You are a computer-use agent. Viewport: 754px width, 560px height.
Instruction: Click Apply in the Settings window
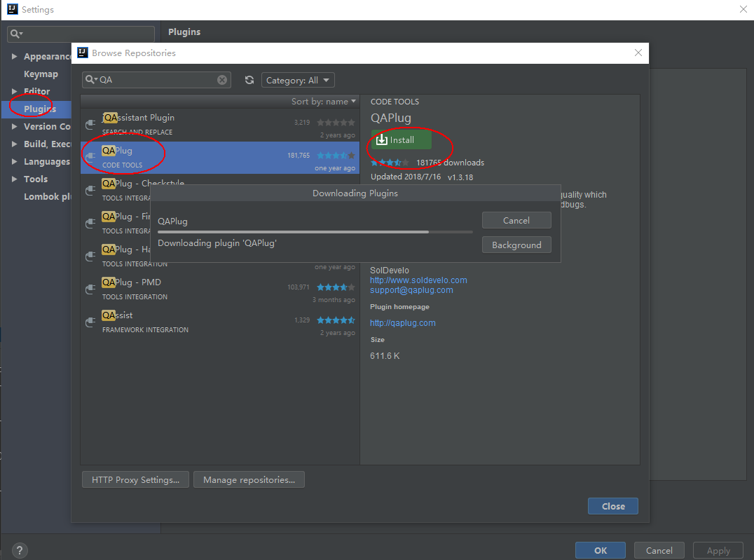pos(718,550)
